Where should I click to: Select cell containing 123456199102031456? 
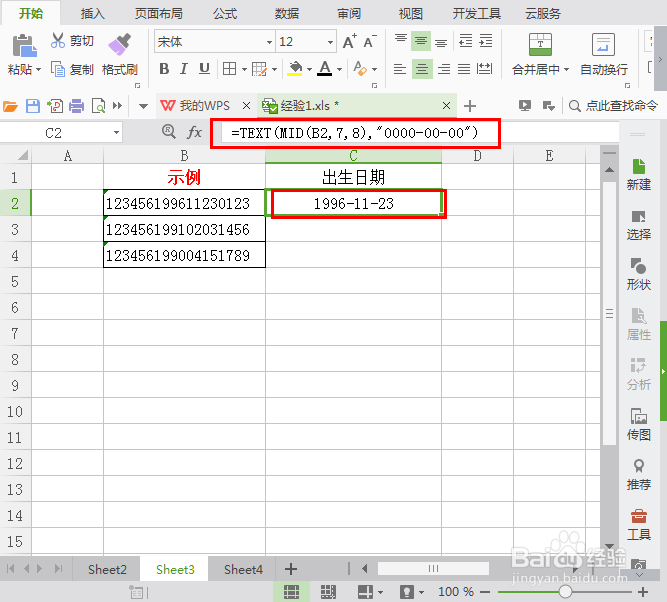point(184,229)
